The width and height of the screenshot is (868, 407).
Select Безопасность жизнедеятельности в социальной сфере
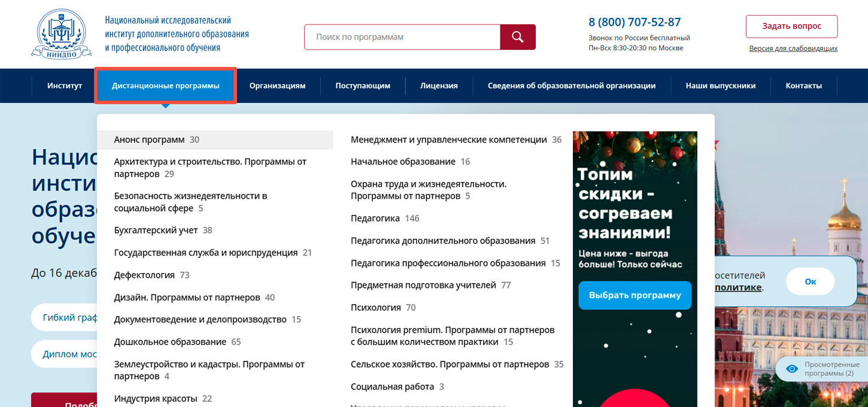coord(190,202)
